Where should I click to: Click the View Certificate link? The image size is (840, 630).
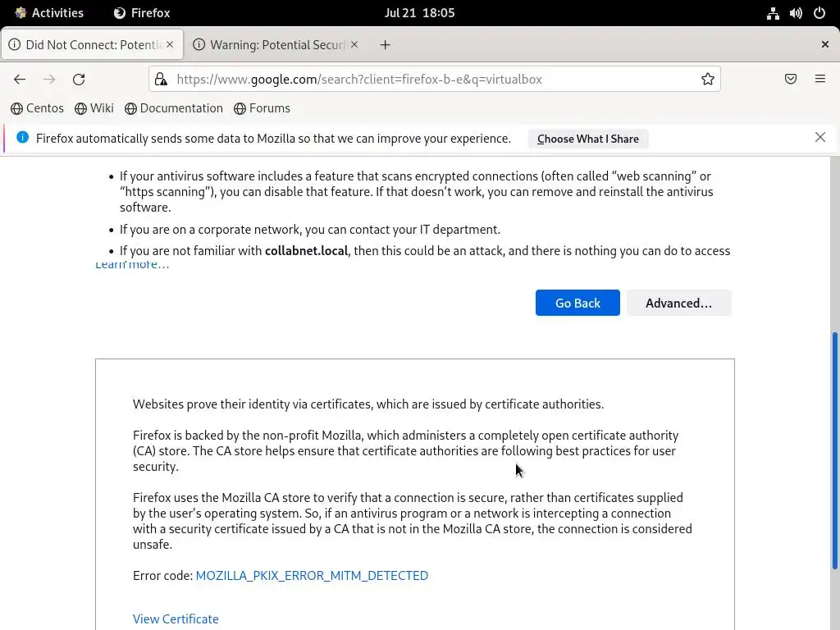(x=176, y=619)
